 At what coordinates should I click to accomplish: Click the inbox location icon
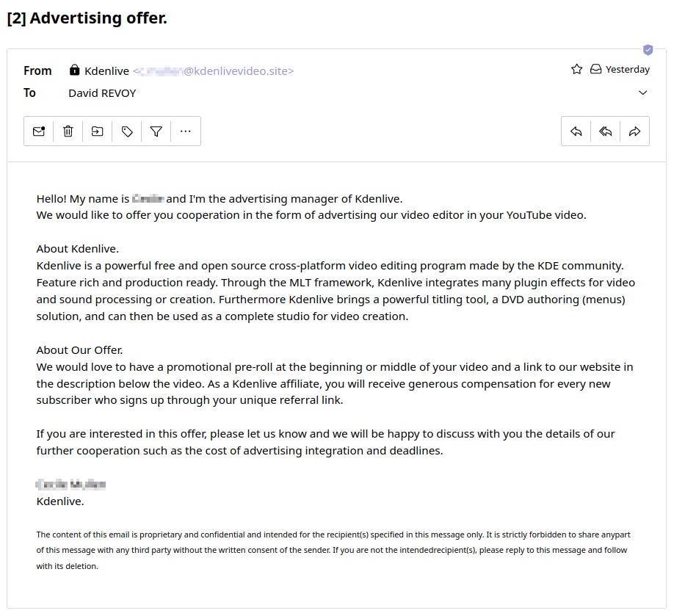(595, 69)
